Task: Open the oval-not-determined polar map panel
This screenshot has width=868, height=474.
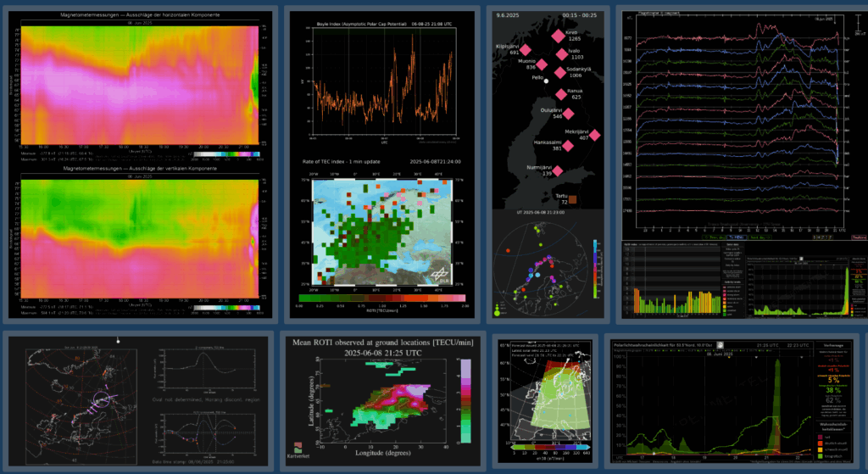Action: tap(81, 407)
